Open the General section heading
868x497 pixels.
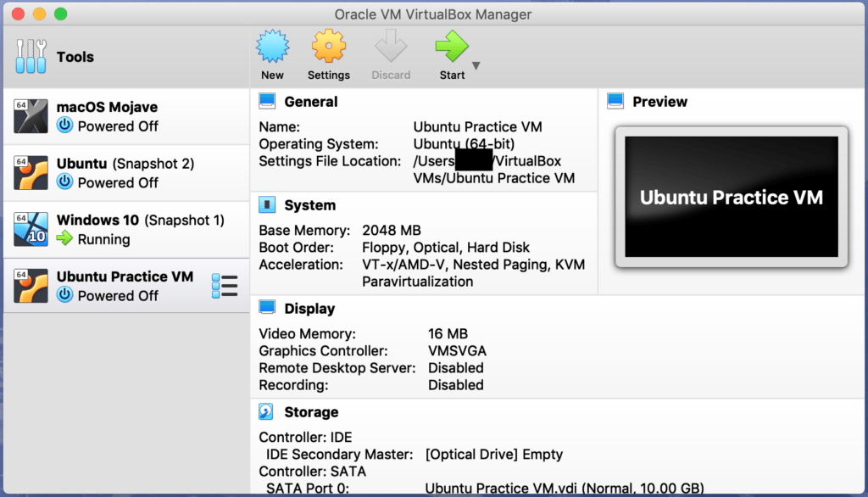point(310,102)
